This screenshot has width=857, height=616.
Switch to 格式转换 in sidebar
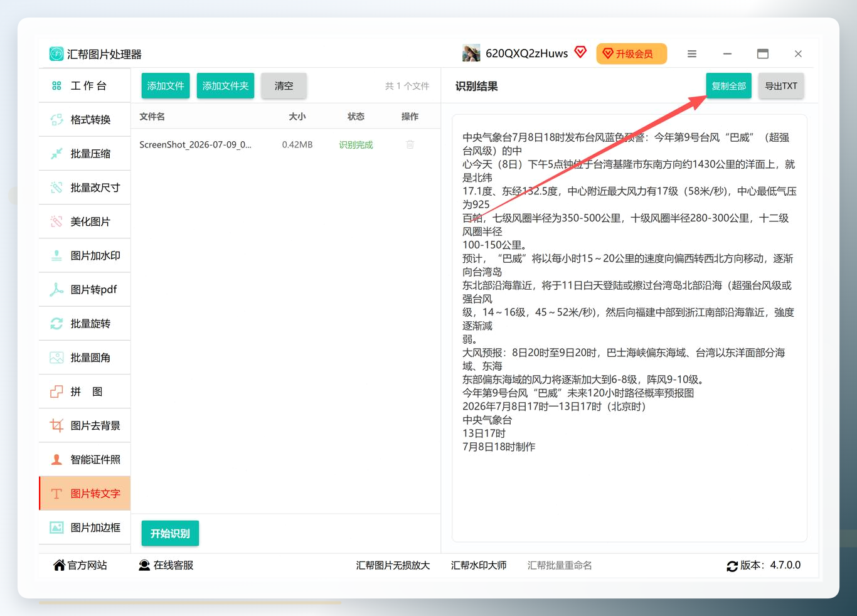(x=85, y=120)
